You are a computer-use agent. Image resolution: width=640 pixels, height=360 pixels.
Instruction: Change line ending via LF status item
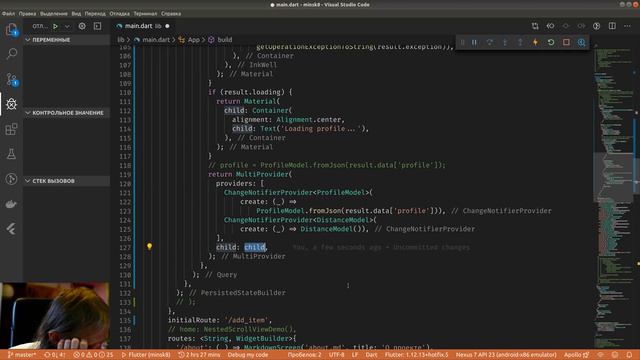(x=355, y=355)
